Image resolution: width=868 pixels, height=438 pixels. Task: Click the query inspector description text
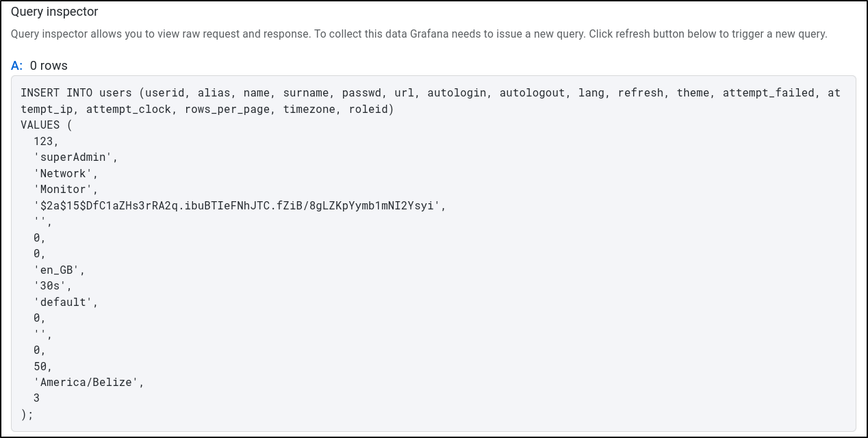[419, 34]
